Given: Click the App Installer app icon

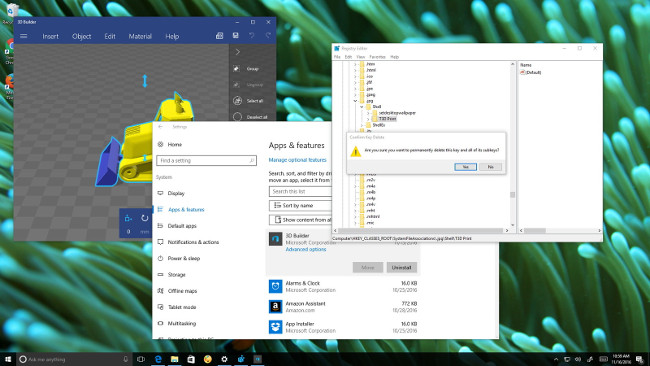Looking at the screenshot, I should coord(275,327).
